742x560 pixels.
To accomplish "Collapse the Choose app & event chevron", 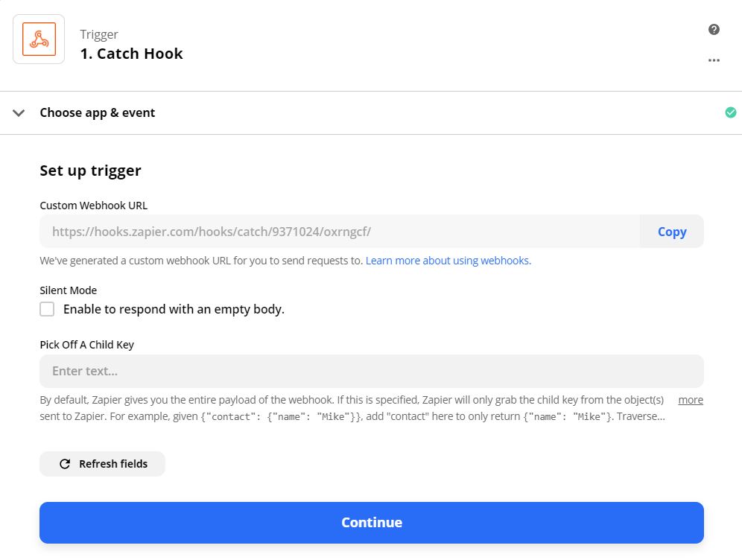I will [19, 113].
